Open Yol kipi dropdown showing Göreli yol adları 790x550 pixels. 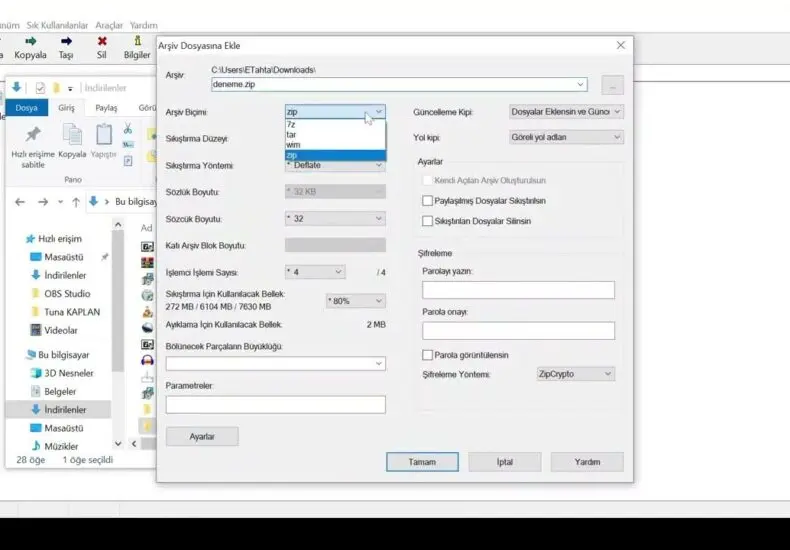[x=566, y=137]
